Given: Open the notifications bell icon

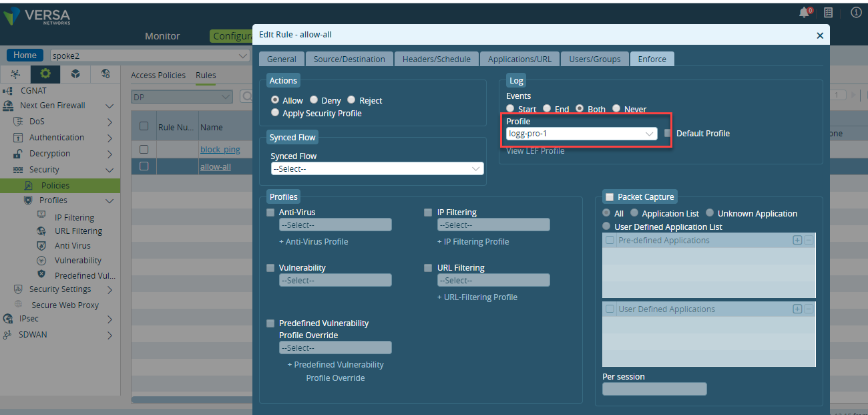Looking at the screenshot, I should (x=804, y=13).
